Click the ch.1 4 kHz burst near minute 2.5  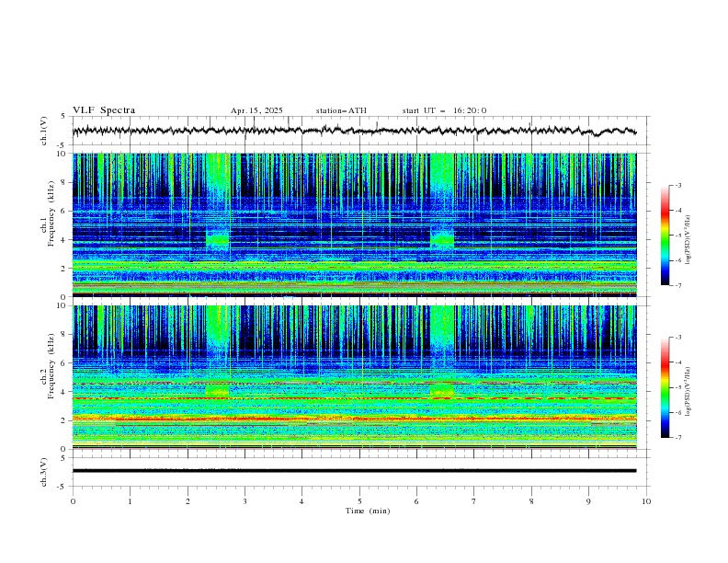tap(217, 239)
